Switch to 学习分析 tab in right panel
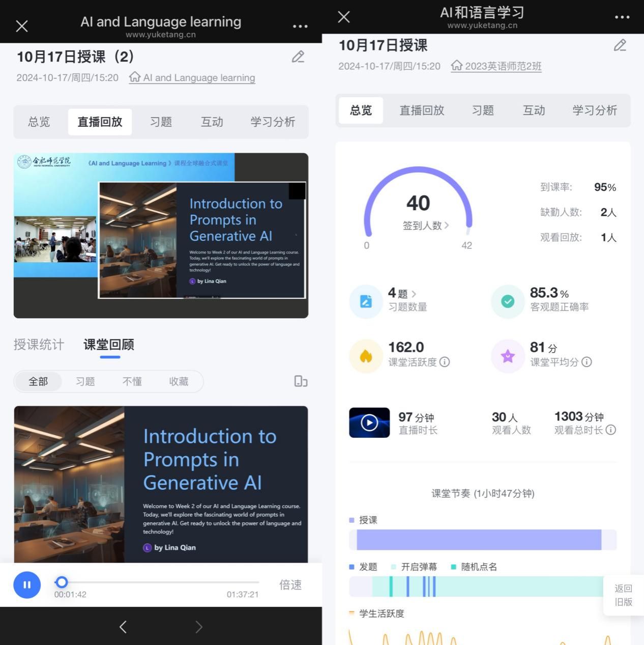Image resolution: width=644 pixels, height=645 pixels. pos(594,110)
